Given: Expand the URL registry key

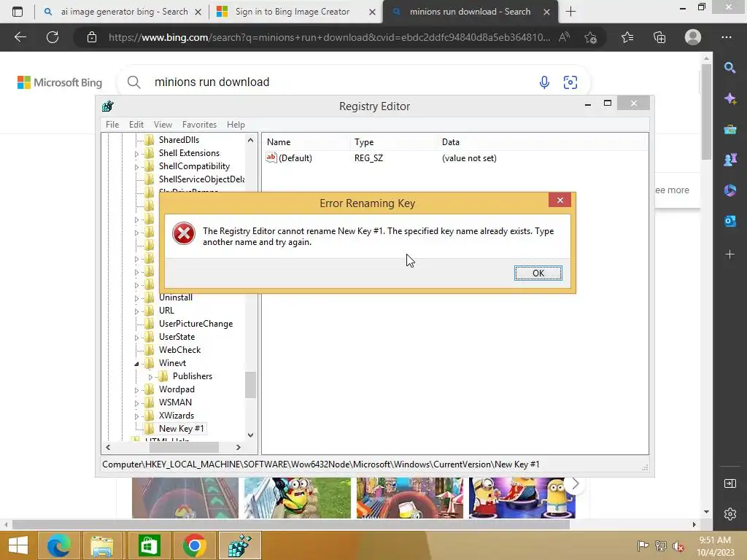Looking at the screenshot, I should click(x=136, y=311).
